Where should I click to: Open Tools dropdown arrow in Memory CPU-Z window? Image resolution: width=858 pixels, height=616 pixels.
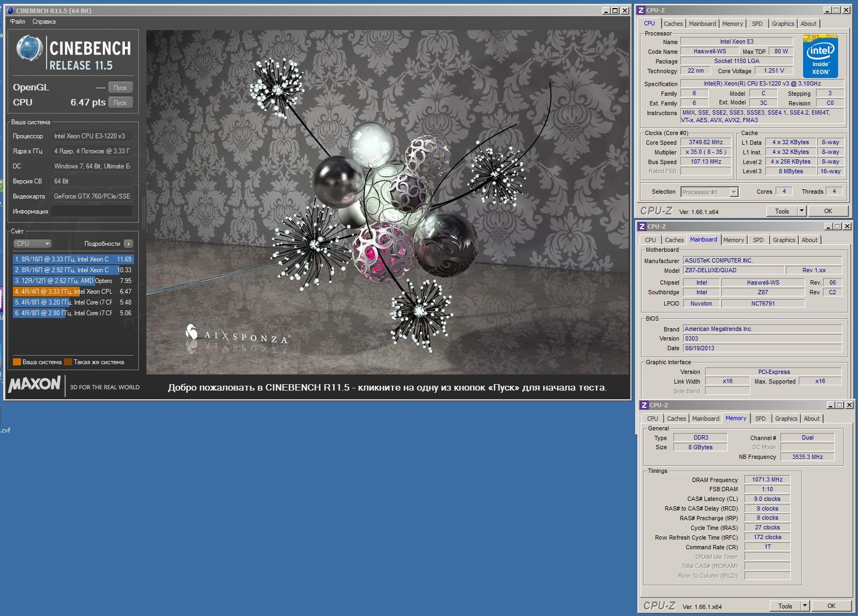click(805, 606)
